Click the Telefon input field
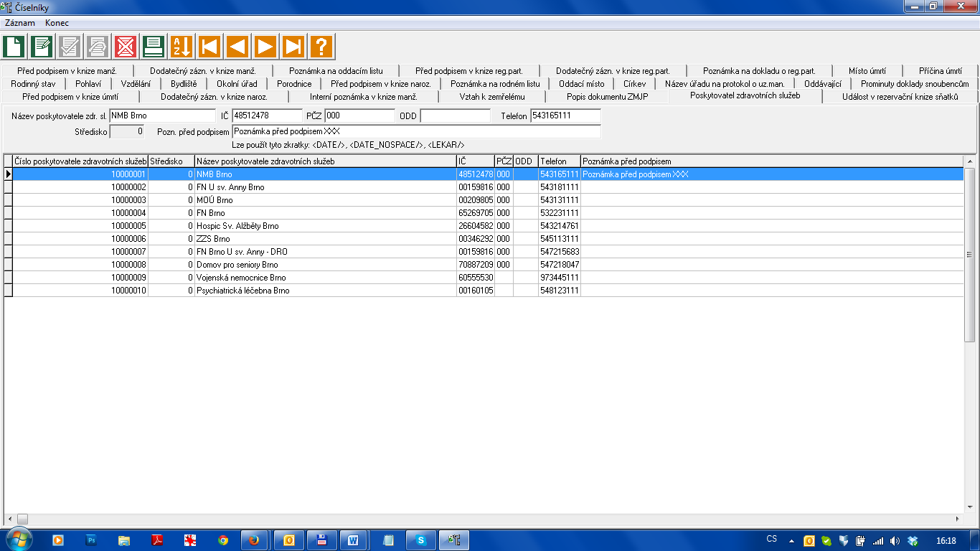This screenshot has width=980, height=551. pyautogui.click(x=565, y=116)
